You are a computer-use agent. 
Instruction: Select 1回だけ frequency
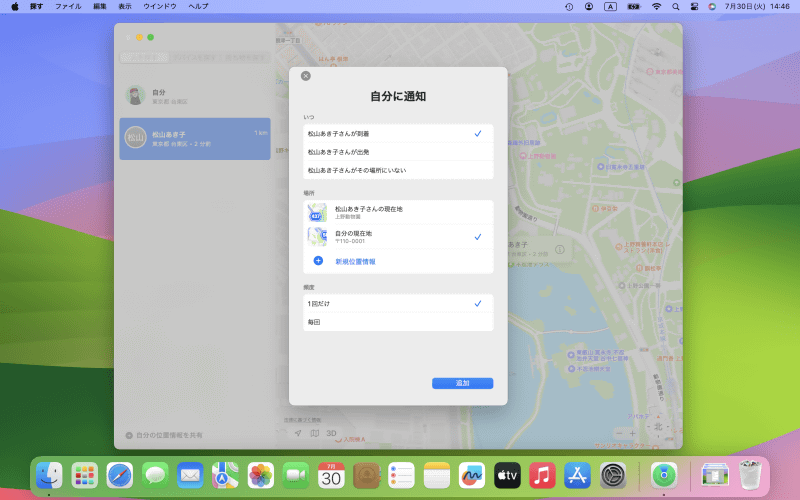(x=398, y=304)
